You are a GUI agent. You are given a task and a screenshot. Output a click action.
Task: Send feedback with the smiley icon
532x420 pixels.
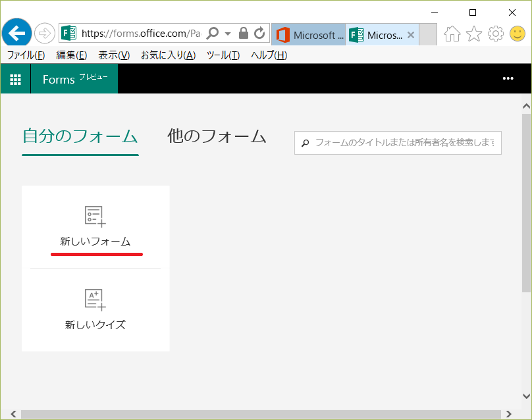coord(517,34)
